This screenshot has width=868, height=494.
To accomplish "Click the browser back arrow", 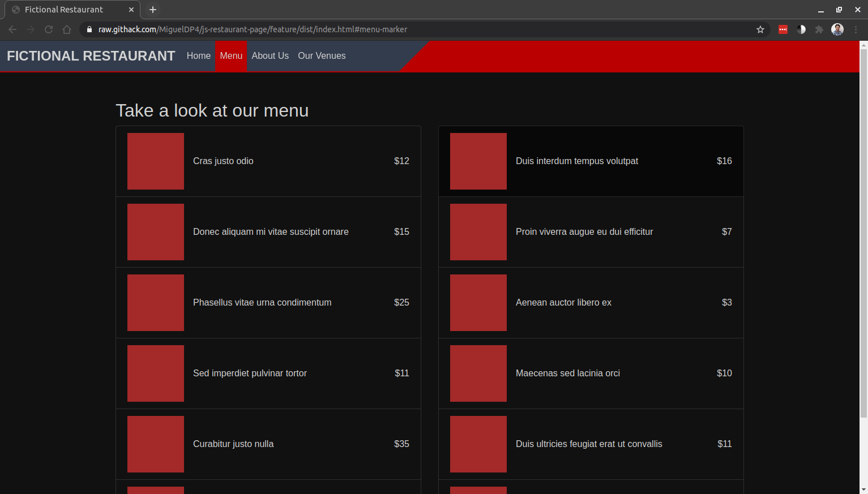I will 12,29.
